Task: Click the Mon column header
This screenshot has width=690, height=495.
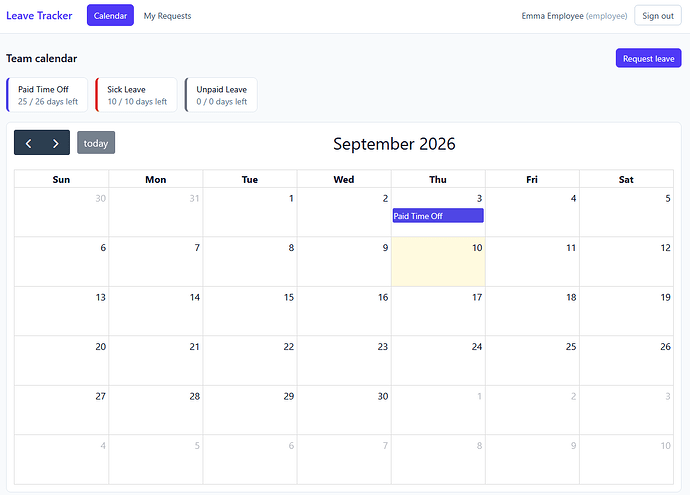Action: click(156, 180)
